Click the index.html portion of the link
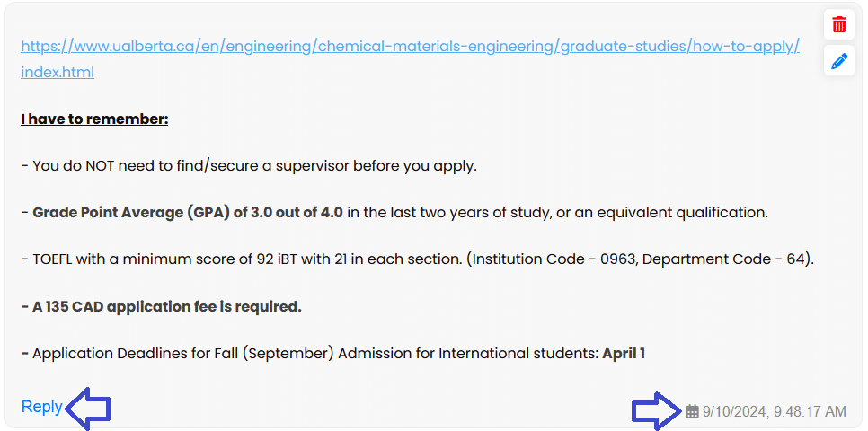Screen dimensions: 868x431 pyautogui.click(x=58, y=72)
